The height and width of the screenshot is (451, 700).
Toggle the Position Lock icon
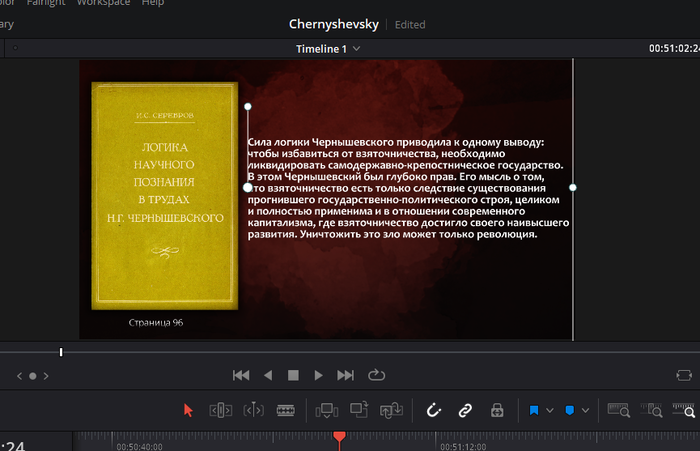tap(497, 410)
